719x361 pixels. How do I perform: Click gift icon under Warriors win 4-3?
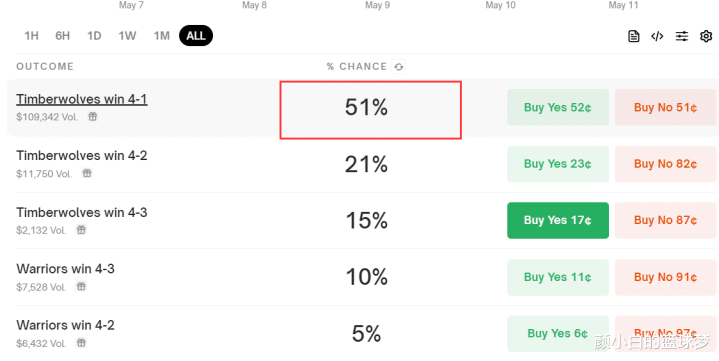pyautogui.click(x=81, y=287)
